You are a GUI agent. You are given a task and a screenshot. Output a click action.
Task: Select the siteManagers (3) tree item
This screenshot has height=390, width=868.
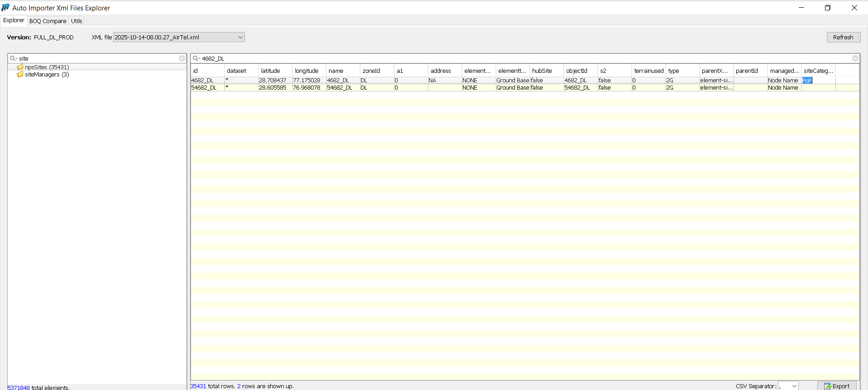47,75
